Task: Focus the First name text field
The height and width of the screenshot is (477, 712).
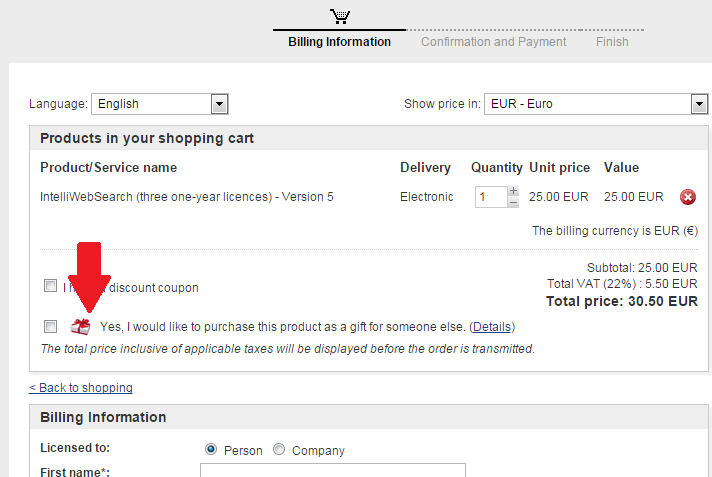Action: [333, 470]
